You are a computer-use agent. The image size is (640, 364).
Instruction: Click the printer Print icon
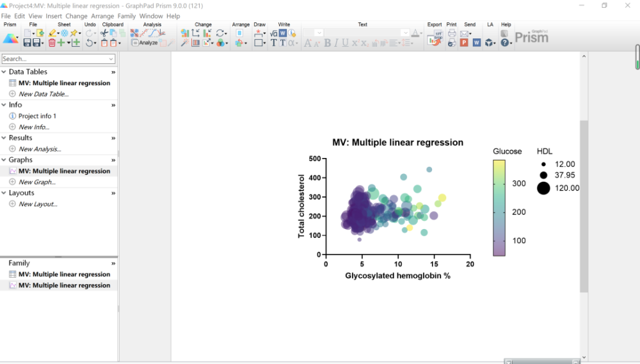click(x=452, y=33)
